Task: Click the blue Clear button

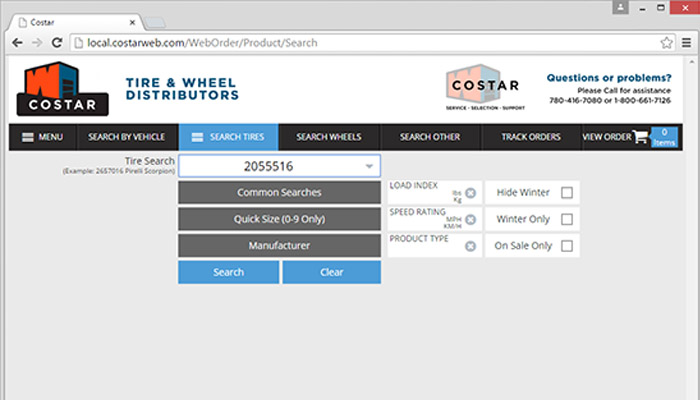Action: click(332, 272)
